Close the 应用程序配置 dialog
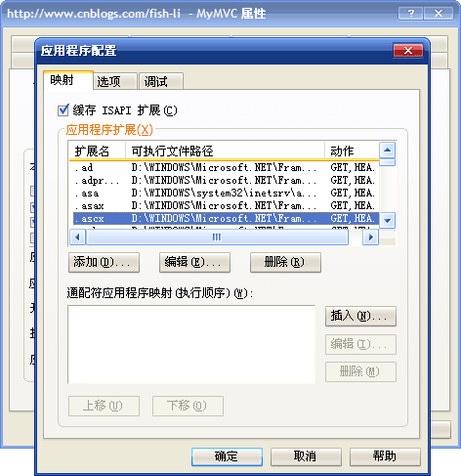The height and width of the screenshot is (476, 461). pyautogui.click(x=408, y=51)
